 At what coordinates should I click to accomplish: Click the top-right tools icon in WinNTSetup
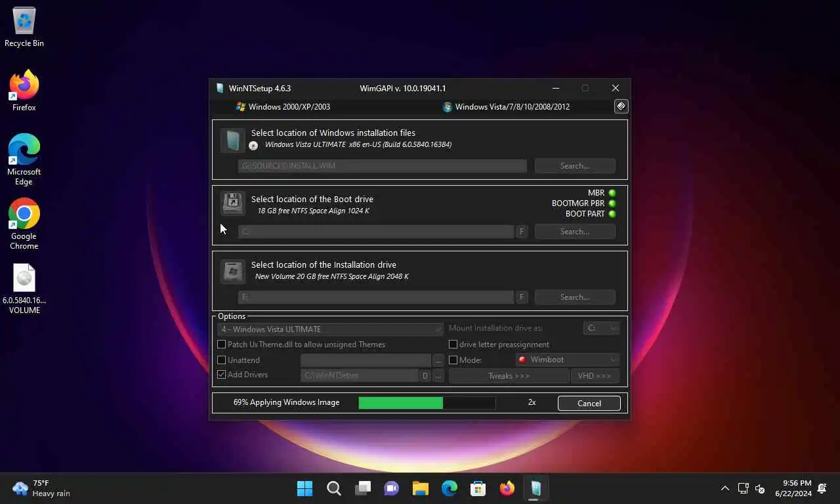click(621, 106)
